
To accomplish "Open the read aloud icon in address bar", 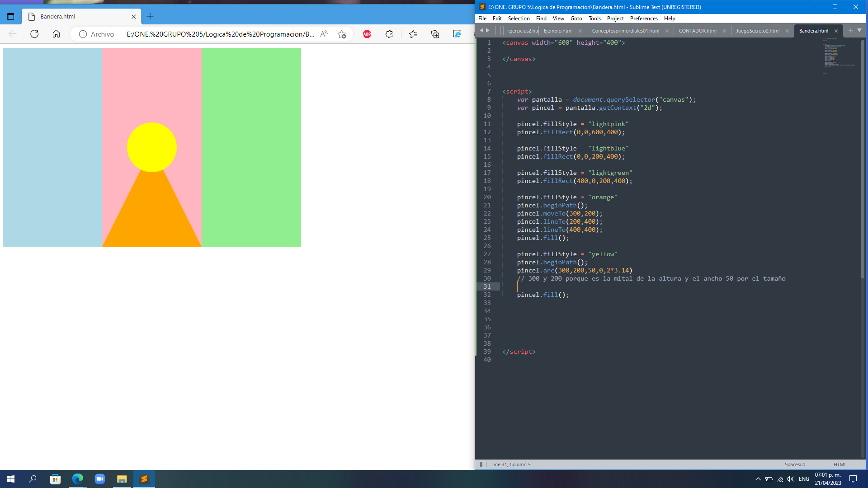I will (x=324, y=34).
